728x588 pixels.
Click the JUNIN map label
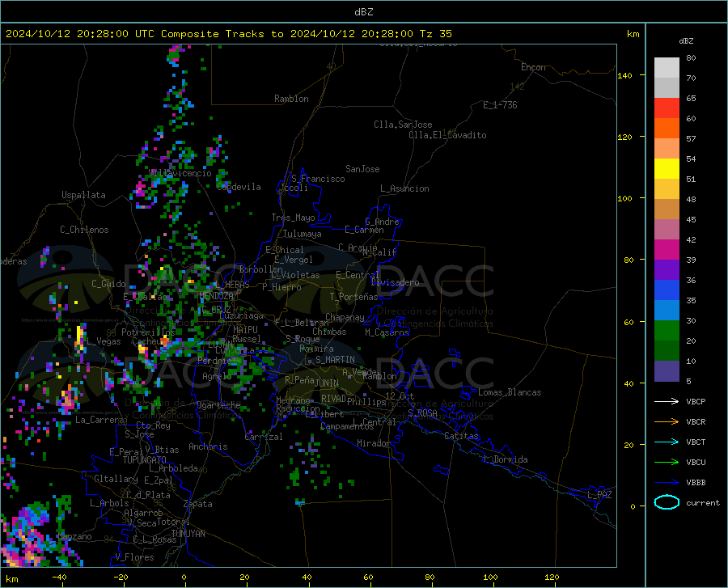click(327, 383)
